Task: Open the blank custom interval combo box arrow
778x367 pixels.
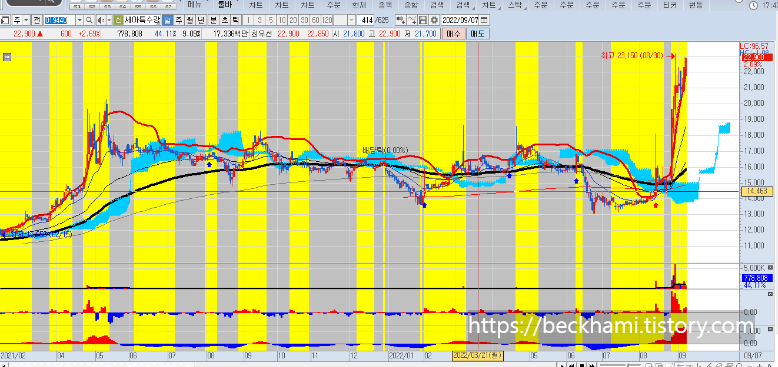Action: click(352, 20)
